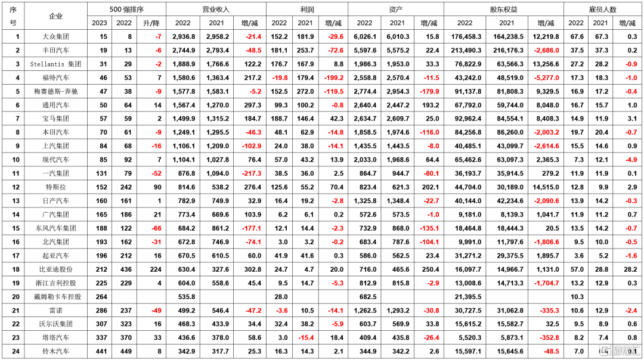644x360 pixels.
Task: Select the 沃尔沃集团 company cell
Action: 56,324
